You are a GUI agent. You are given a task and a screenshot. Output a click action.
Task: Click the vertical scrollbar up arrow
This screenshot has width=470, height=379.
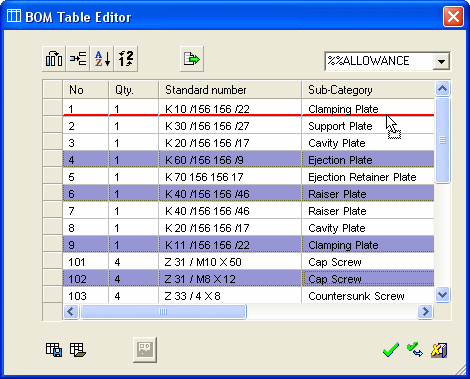coord(442,88)
